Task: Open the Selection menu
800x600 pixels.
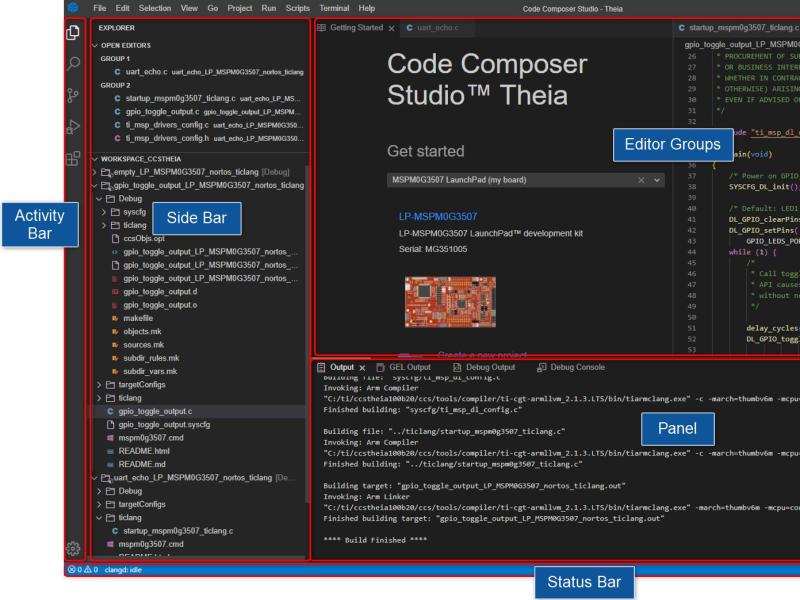Action: point(155,8)
